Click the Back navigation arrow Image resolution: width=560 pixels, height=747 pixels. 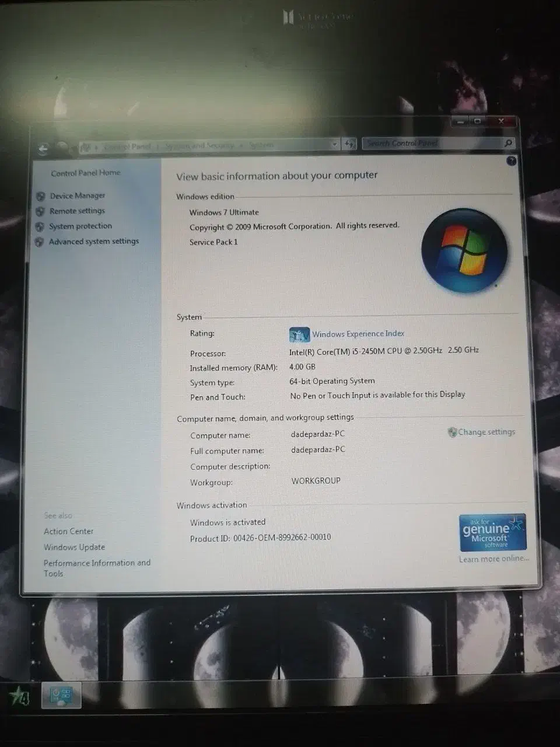pos(43,149)
